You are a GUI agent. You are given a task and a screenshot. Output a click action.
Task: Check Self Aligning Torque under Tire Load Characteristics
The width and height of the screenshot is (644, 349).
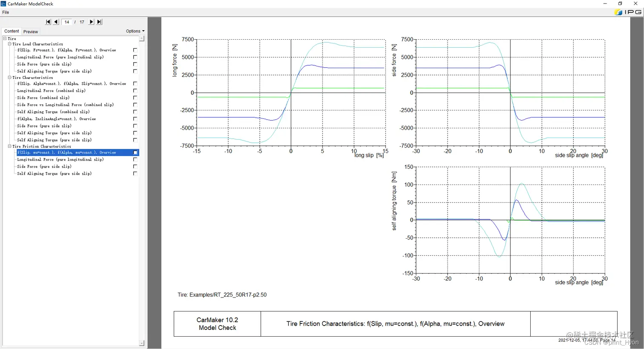[x=135, y=71]
